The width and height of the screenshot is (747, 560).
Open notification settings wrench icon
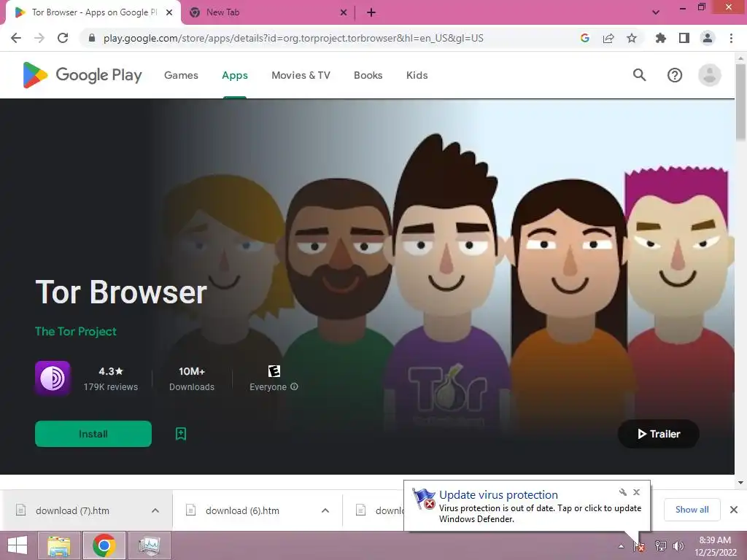(623, 492)
